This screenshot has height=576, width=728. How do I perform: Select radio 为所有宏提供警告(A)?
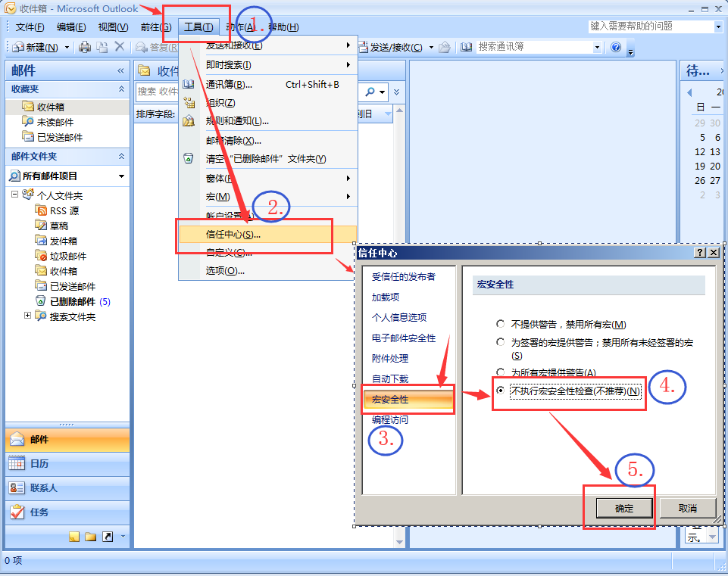pos(500,372)
